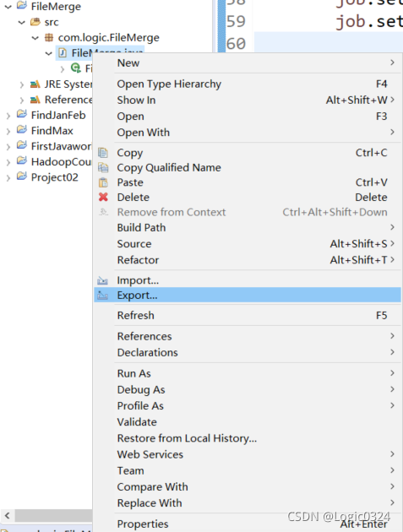The image size is (403, 532).
Task: Open the Web Services submenu
Action: 248,454
